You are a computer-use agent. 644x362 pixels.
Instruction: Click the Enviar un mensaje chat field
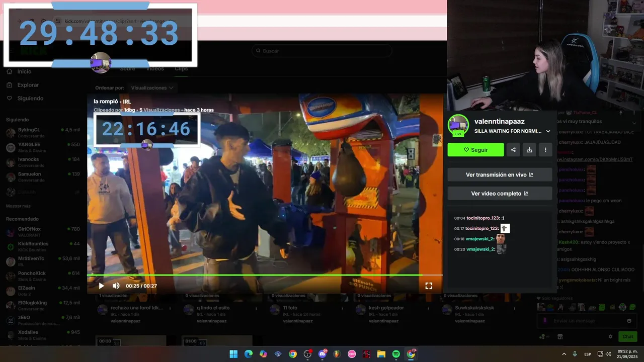coord(587,321)
